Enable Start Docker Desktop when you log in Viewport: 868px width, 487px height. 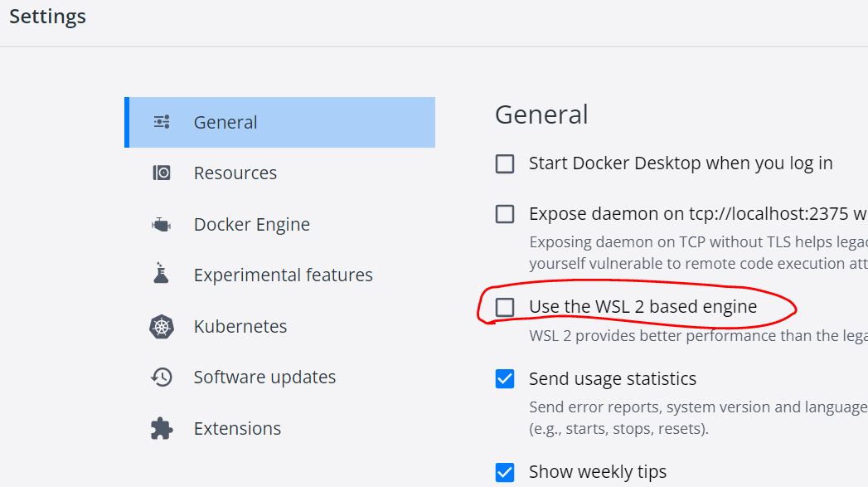[505, 163]
